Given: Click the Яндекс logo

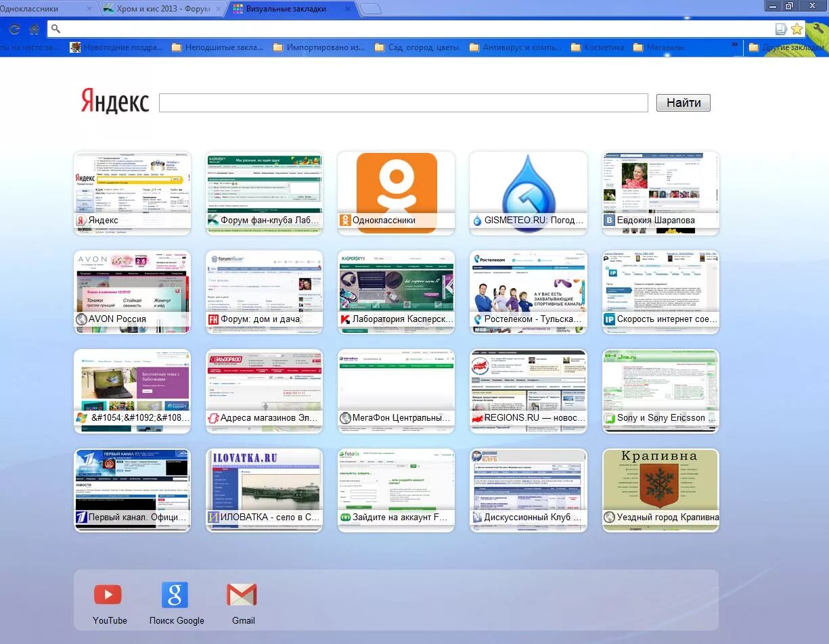Looking at the screenshot, I should click(x=114, y=101).
